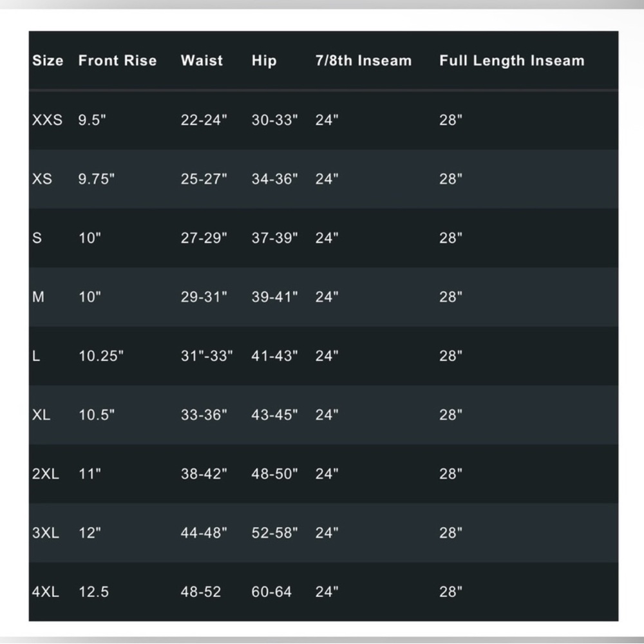Select the 10.5" front rise cell
Screen dimensions: 644x644
[x=97, y=414]
